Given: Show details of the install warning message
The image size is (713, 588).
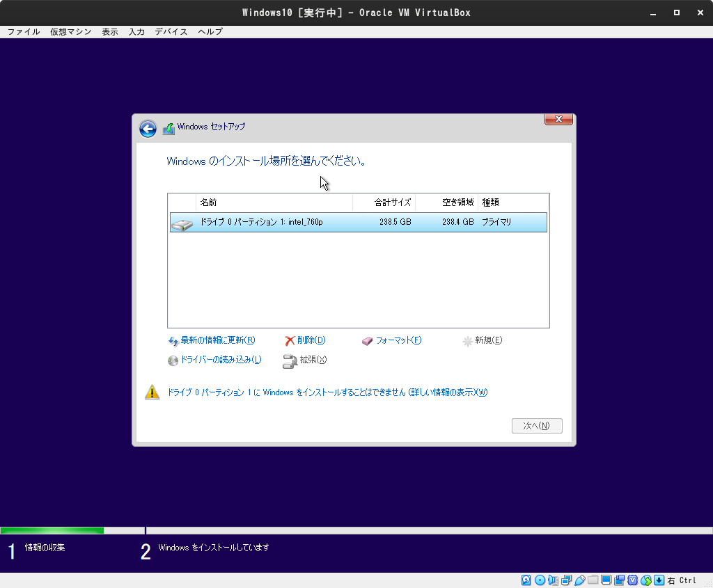Looking at the screenshot, I should tap(327, 392).
